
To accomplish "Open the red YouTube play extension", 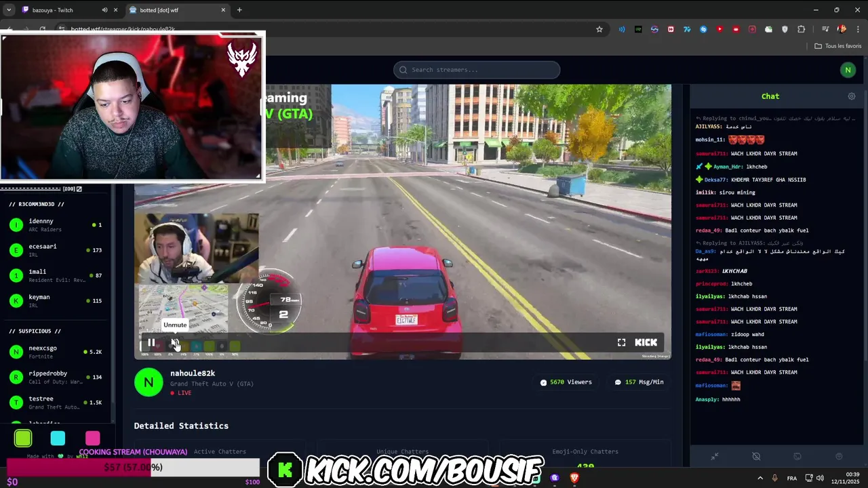I will 719,29.
